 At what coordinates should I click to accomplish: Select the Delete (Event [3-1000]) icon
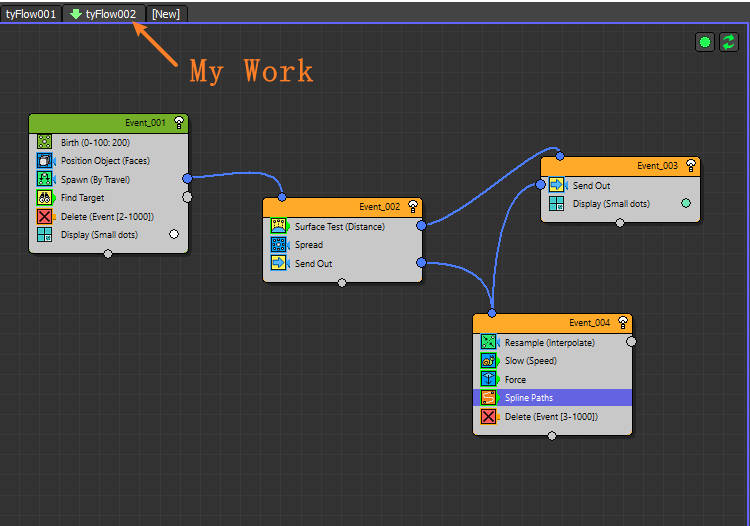(488, 416)
